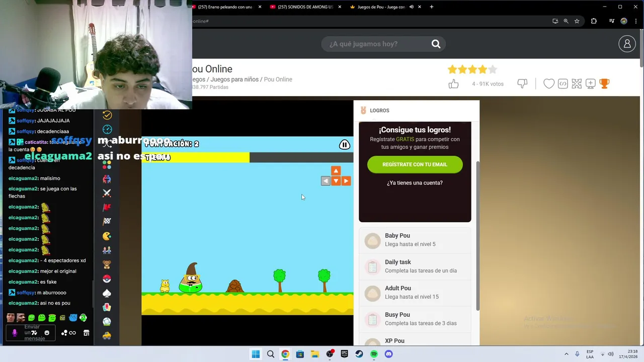Open the Pac-Man games category icon

pos(107,236)
